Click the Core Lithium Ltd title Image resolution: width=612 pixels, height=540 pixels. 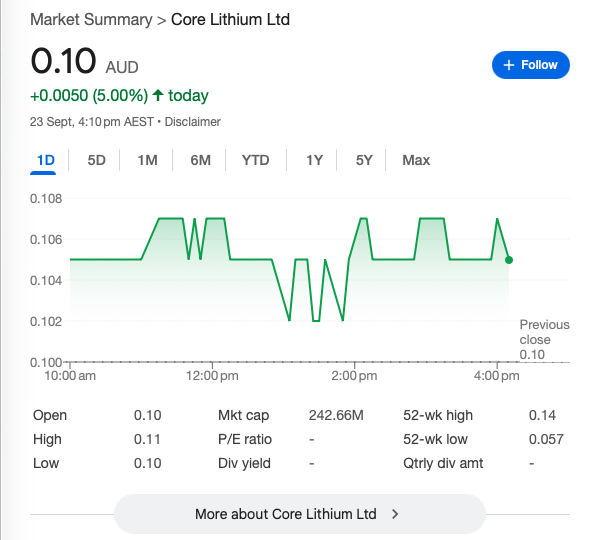[x=230, y=20]
